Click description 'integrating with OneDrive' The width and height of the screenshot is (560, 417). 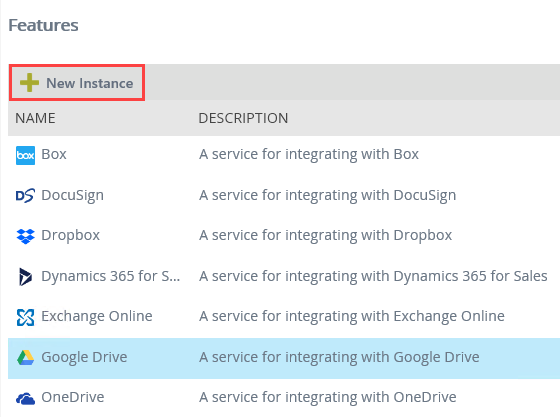328,397
